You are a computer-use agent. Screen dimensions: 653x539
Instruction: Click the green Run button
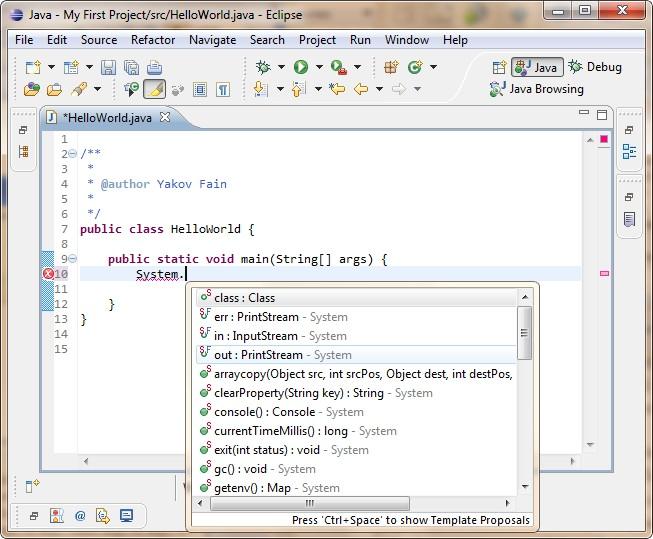click(301, 67)
